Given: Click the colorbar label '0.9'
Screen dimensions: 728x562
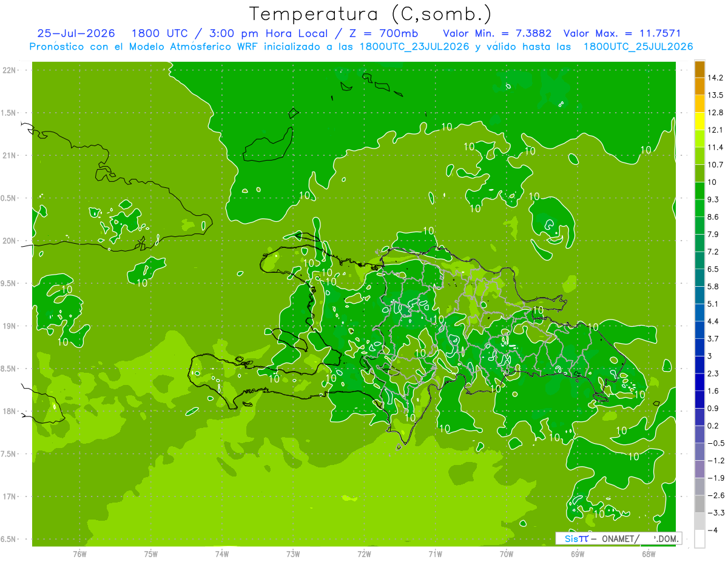Looking at the screenshot, I should click(713, 408).
